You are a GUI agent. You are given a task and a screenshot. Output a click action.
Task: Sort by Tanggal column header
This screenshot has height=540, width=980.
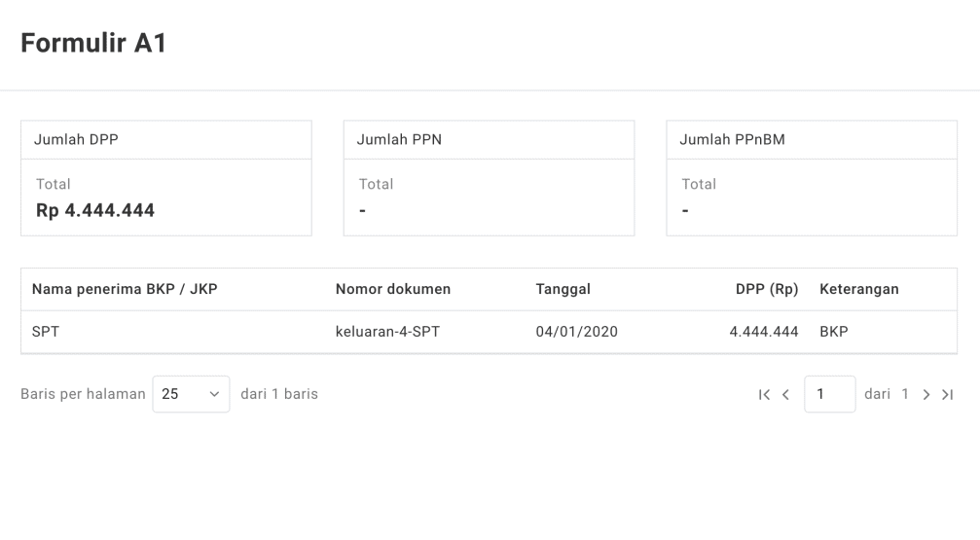[x=563, y=289]
